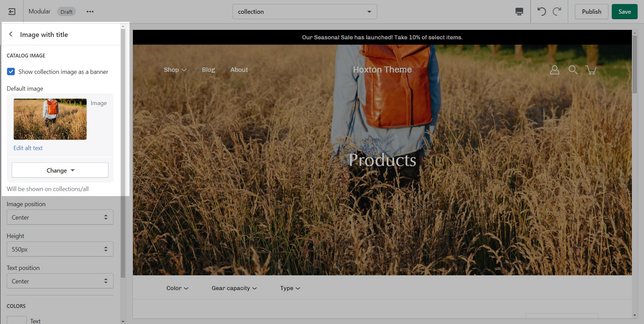Click the Blog navigation item
The image size is (644, 324).
tap(208, 70)
